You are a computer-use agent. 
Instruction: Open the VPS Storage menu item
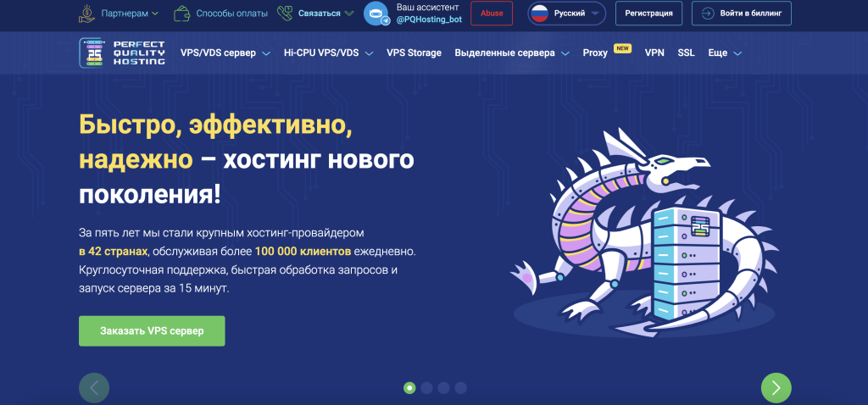(x=414, y=53)
